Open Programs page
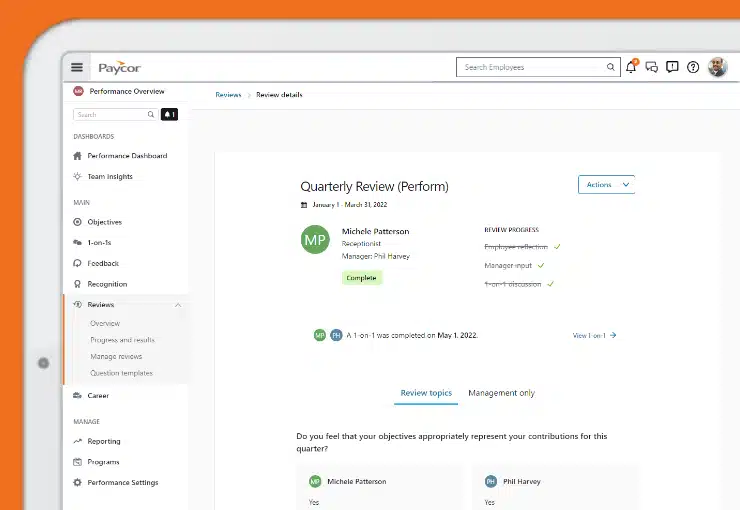Viewport: 740px width, 510px height. tap(103, 462)
